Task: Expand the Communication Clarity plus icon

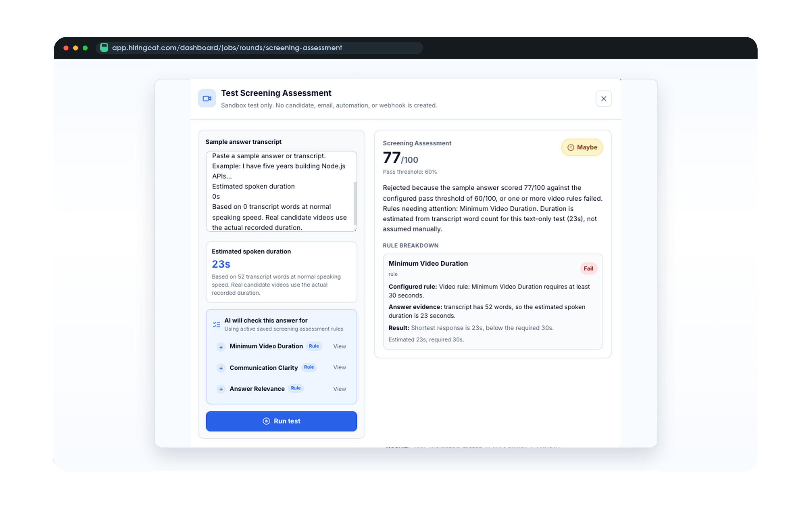Action: click(x=221, y=368)
